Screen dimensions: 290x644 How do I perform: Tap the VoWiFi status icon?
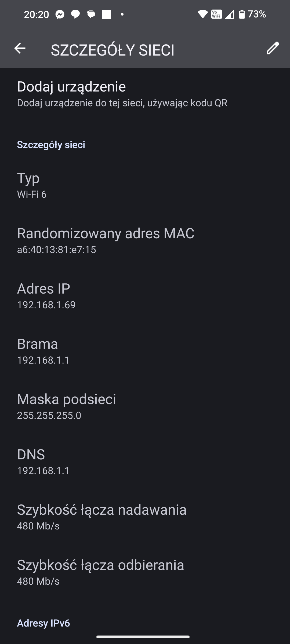(216, 14)
